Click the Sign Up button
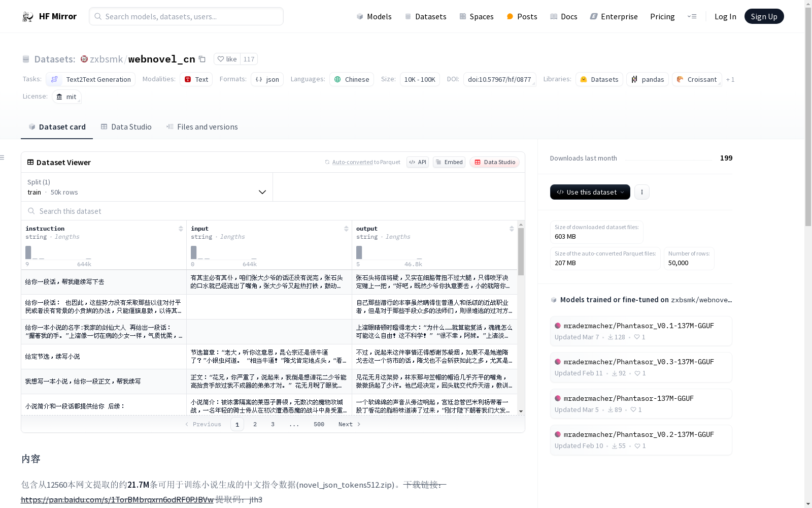Screen dimensions: 812x508 coord(764,16)
